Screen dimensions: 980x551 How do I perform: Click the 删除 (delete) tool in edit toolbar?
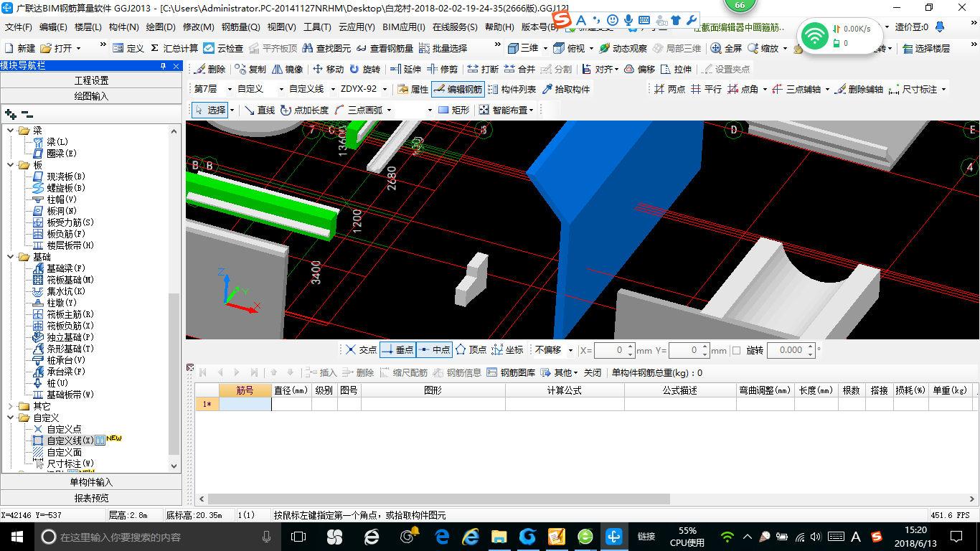pyautogui.click(x=209, y=70)
